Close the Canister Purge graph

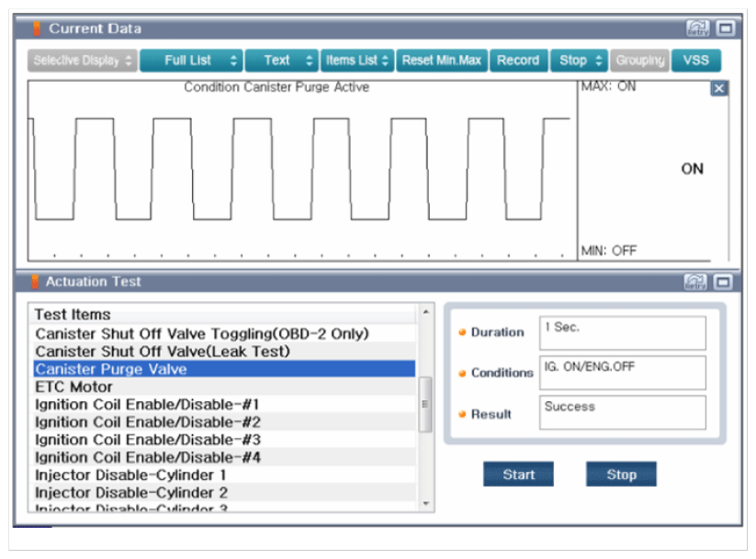pos(719,88)
